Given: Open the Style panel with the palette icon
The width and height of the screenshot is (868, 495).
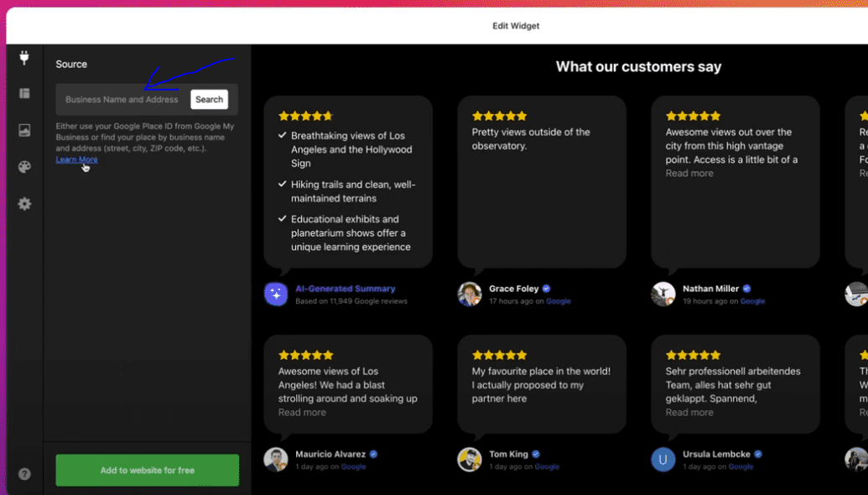Looking at the screenshot, I should 24,167.
